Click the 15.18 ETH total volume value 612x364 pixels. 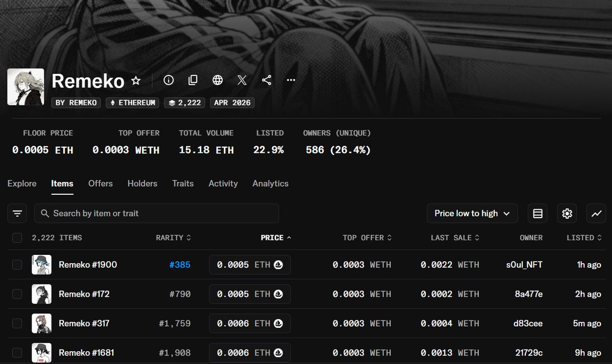tap(206, 150)
